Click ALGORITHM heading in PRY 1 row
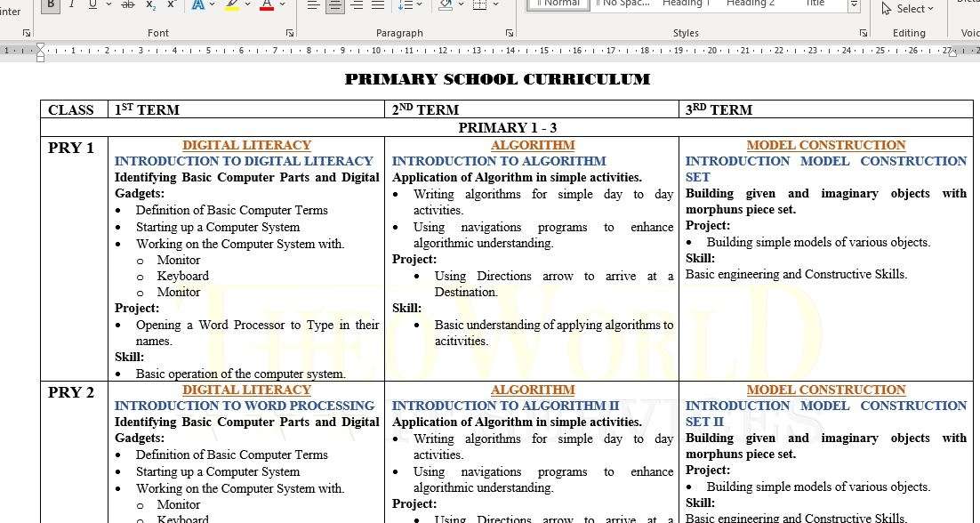This screenshot has height=523, width=980. pos(533,145)
